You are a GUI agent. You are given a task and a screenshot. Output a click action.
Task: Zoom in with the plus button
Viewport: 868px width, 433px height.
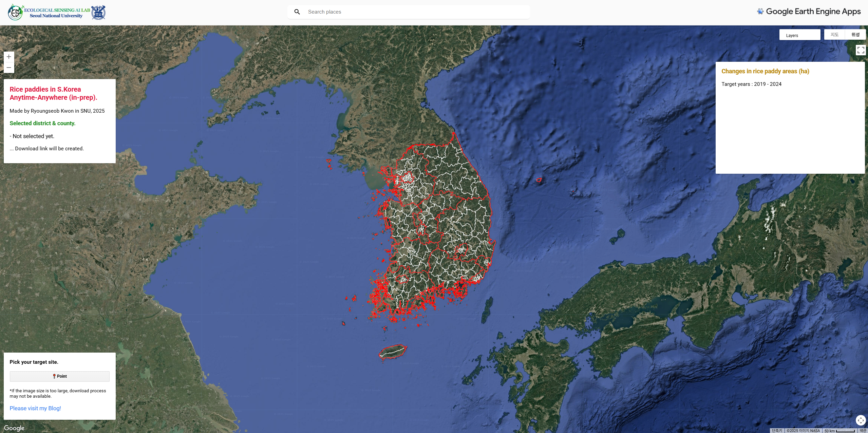(9, 57)
